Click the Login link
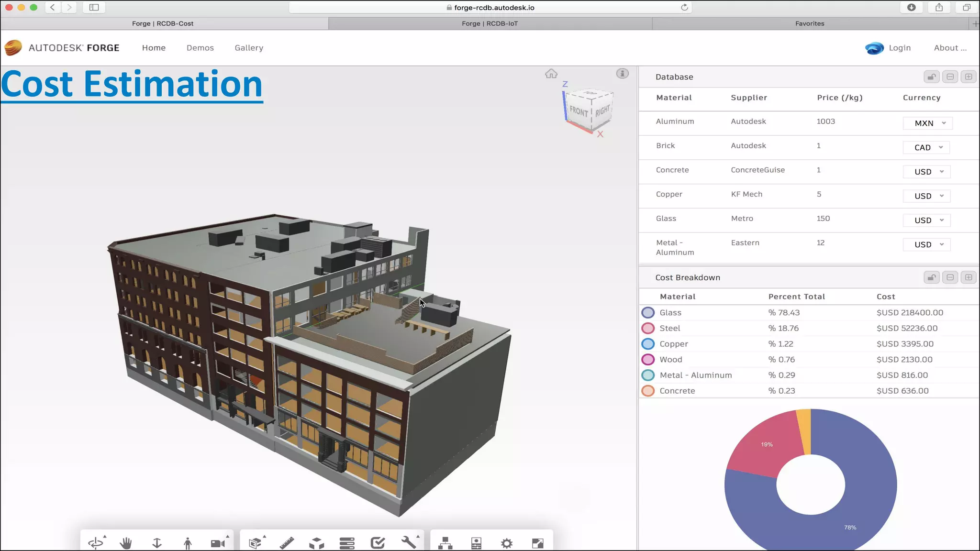This screenshot has width=980, height=551. coord(900,48)
